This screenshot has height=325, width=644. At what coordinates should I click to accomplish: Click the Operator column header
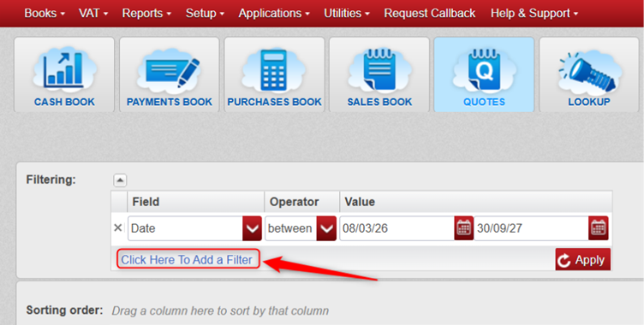click(x=301, y=202)
